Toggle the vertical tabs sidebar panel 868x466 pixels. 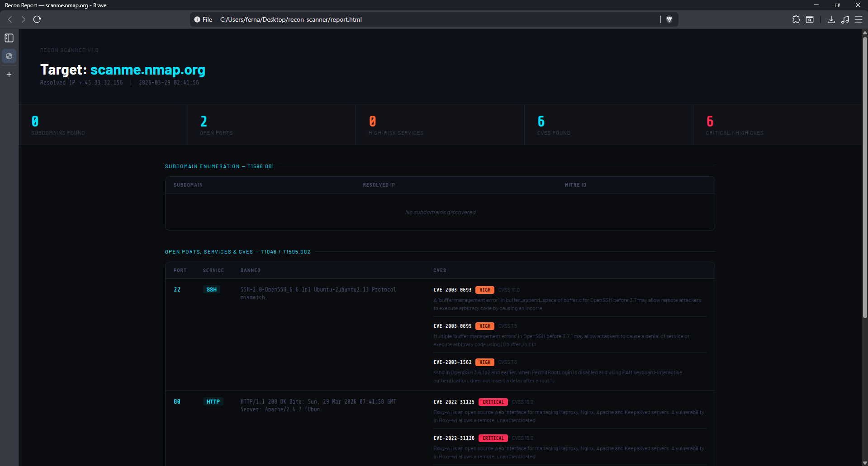(9, 38)
